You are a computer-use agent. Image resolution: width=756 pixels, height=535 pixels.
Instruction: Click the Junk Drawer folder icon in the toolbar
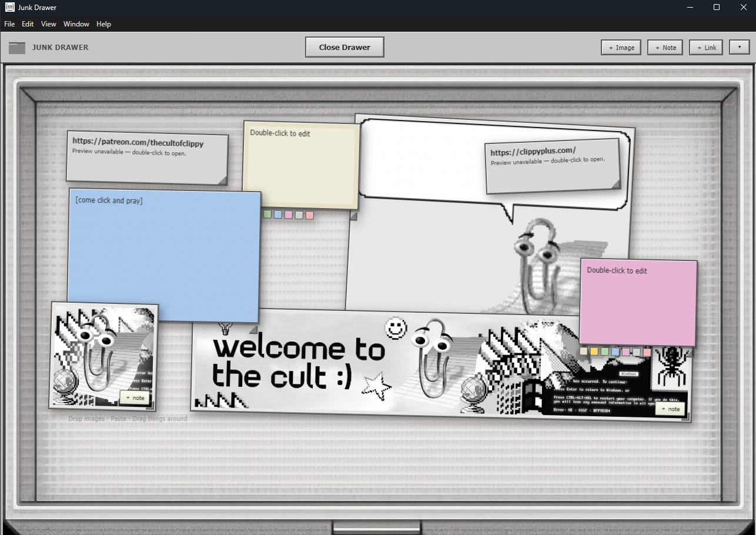17,48
